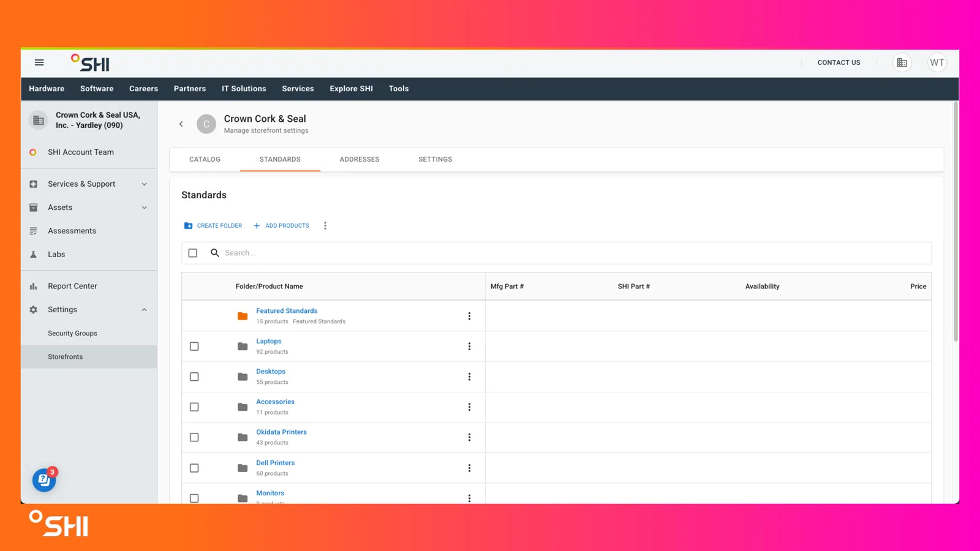Check the Dell Printers checkbox

click(x=194, y=468)
